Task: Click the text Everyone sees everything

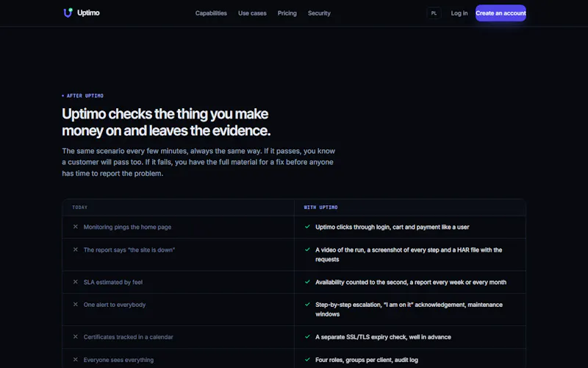Action: pos(118,360)
